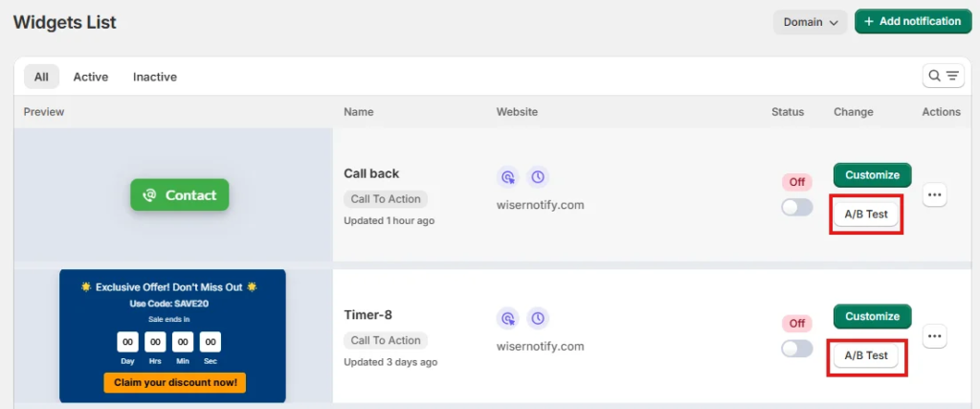
Task: Click the Timer-8 countdown preview thumbnail
Action: click(x=172, y=336)
